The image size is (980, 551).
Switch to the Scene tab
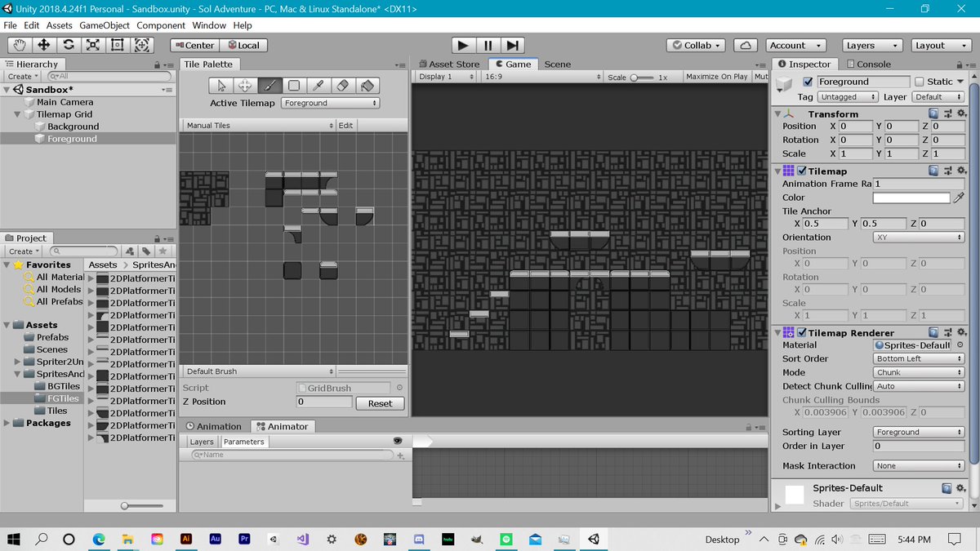(558, 64)
